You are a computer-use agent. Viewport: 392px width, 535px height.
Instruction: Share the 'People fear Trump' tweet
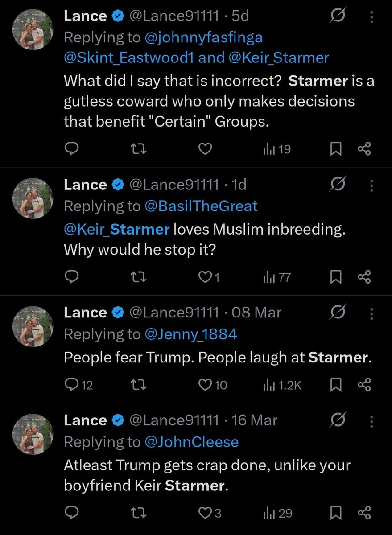coord(364,384)
